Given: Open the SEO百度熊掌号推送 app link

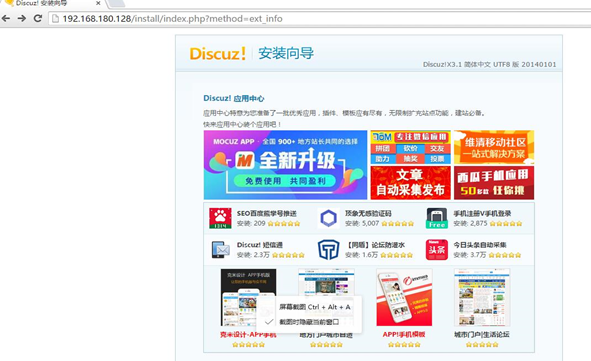Looking at the screenshot, I should click(266, 213).
